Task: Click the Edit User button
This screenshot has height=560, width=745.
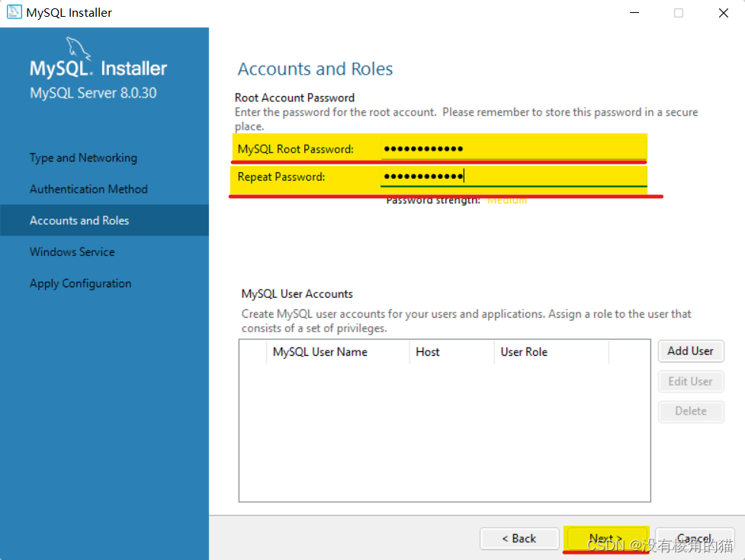Action: pos(690,381)
